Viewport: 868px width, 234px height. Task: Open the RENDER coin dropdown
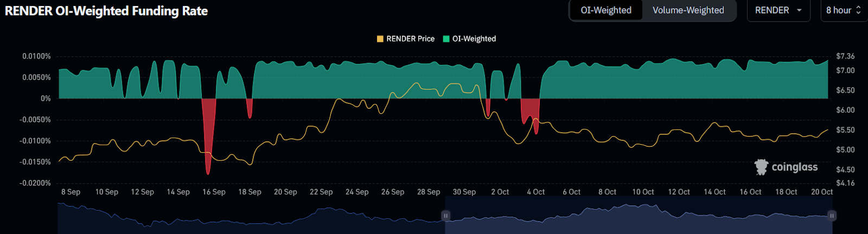[778, 10]
